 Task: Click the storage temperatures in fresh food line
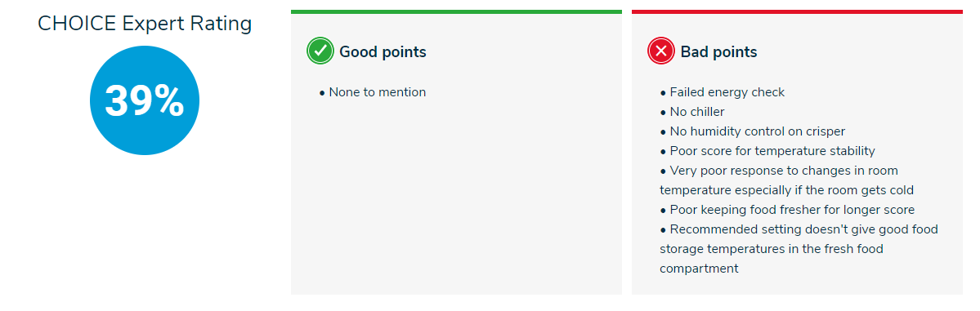point(772,249)
